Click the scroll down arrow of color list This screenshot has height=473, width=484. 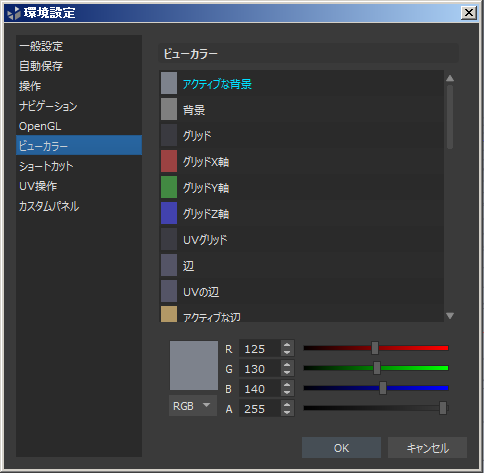(x=450, y=316)
